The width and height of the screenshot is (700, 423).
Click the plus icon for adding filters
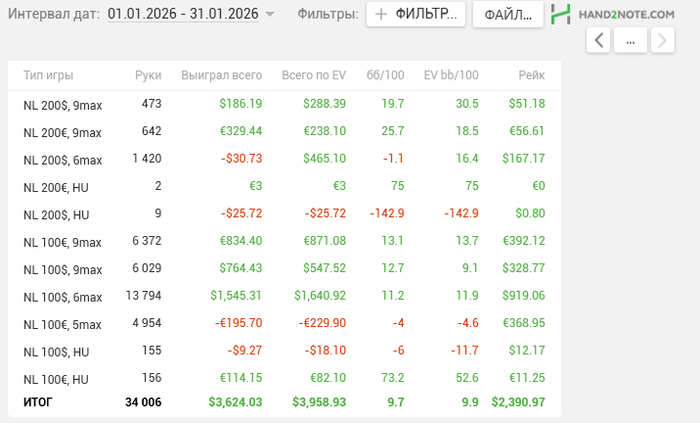381,14
